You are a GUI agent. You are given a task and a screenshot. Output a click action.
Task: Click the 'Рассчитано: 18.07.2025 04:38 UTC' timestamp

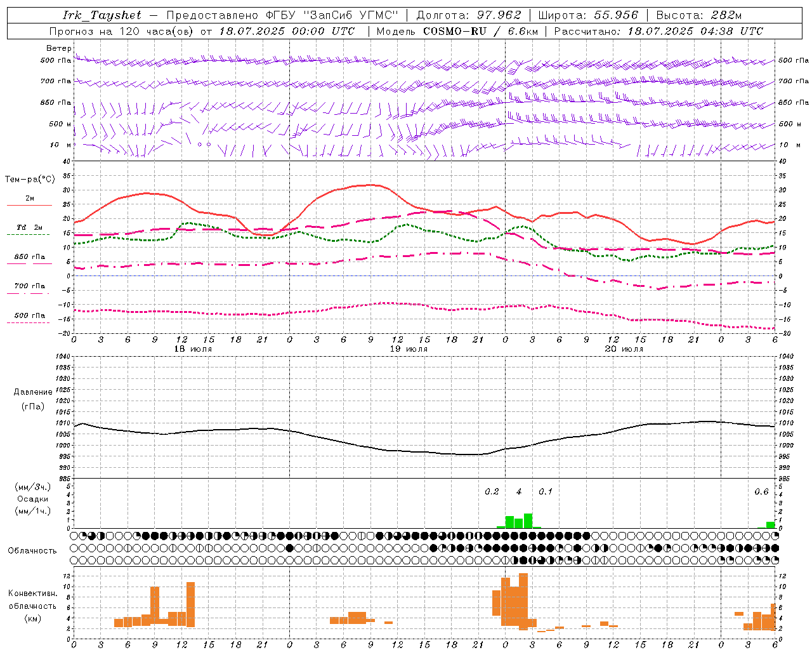658,31
